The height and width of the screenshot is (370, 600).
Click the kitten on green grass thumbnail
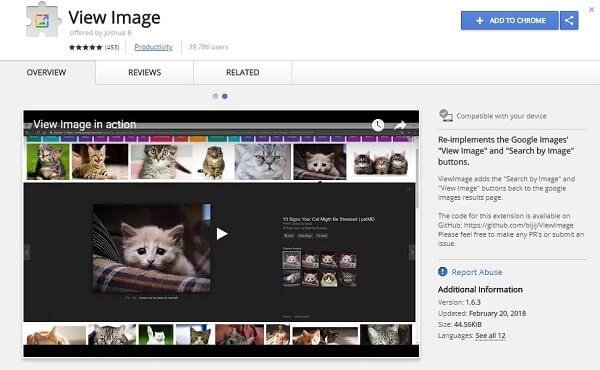point(48,162)
